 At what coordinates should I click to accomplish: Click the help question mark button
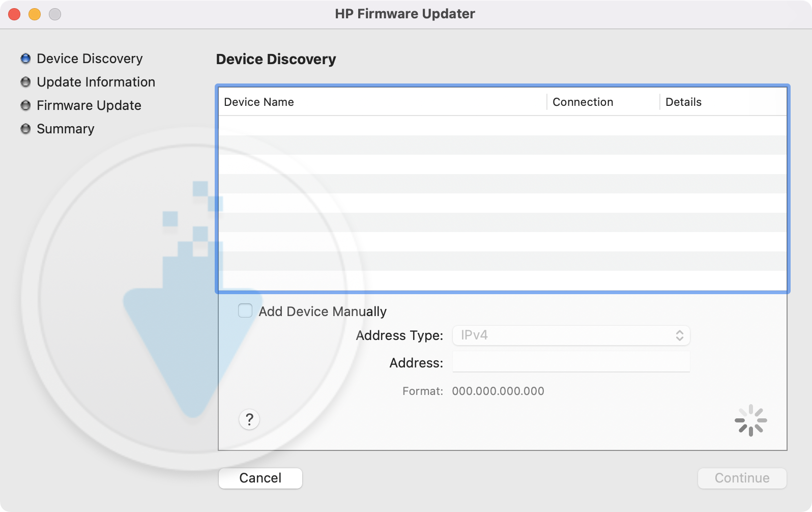249,420
